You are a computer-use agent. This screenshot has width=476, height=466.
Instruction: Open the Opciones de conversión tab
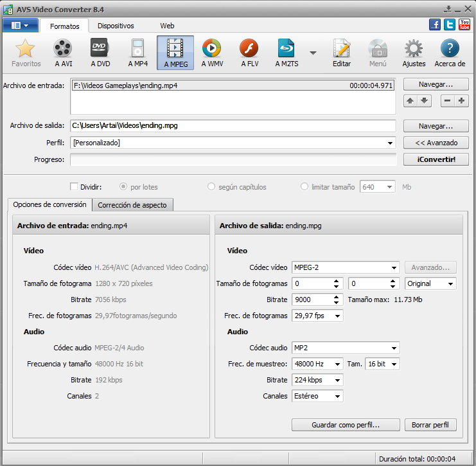(50, 205)
